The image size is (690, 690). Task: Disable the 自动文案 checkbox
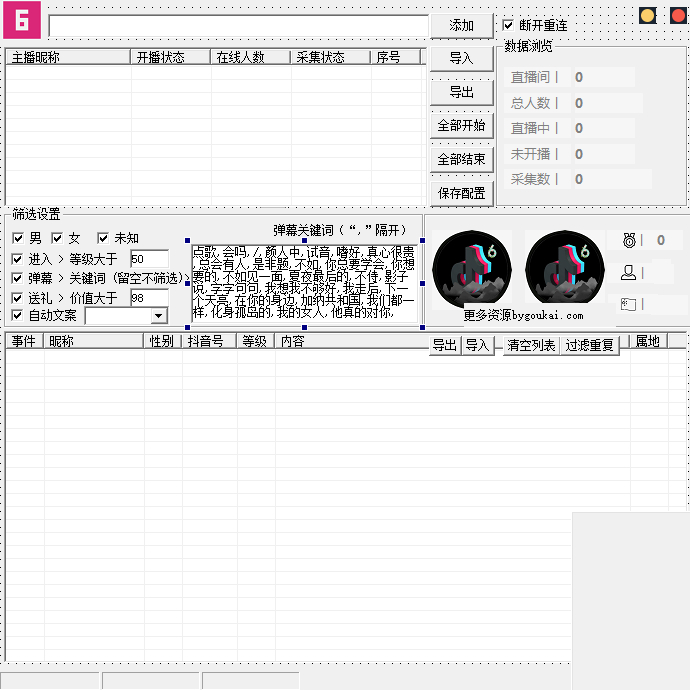(x=17, y=315)
